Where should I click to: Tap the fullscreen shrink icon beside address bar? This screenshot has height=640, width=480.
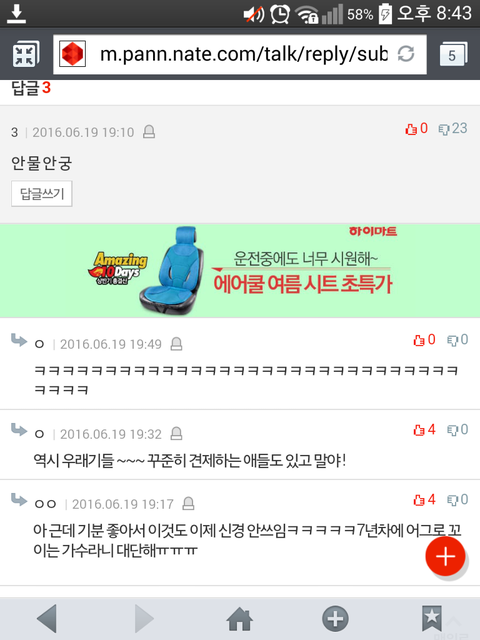tap(25, 54)
